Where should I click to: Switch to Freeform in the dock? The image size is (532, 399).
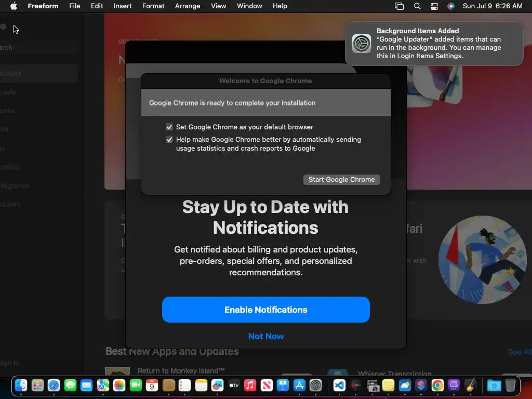click(x=218, y=385)
